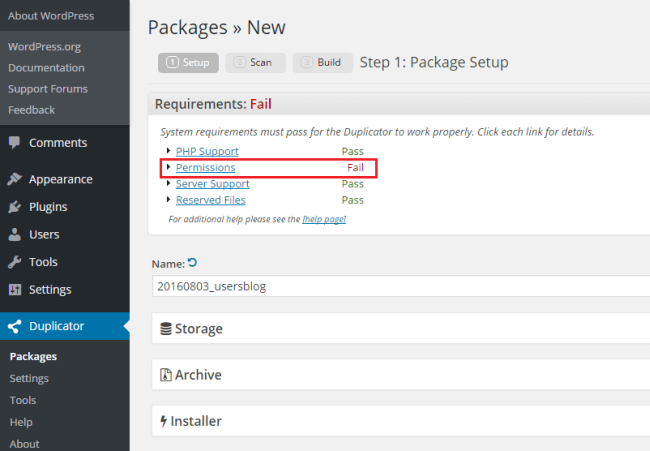Expand the Server Support requirement arrow
This screenshot has height=451, width=650.
(x=169, y=184)
